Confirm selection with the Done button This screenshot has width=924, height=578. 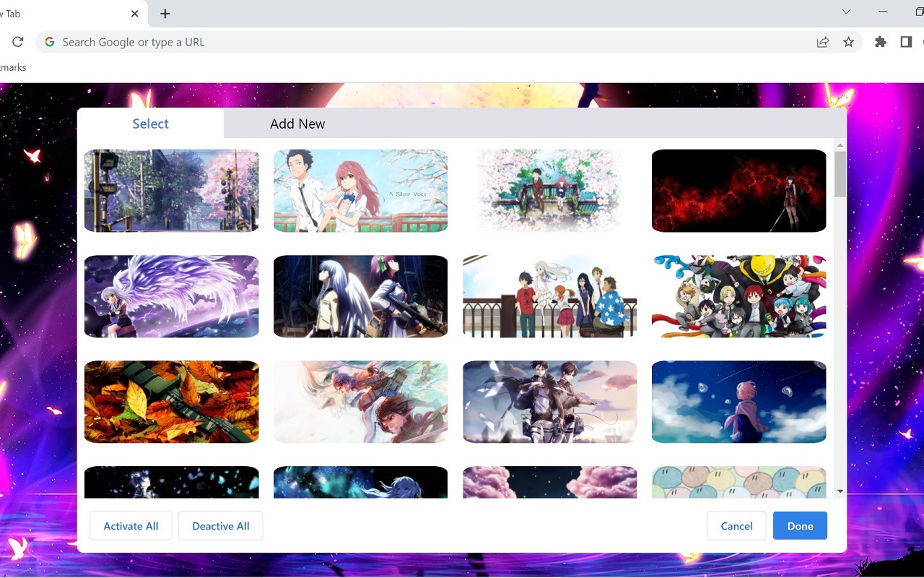coord(800,526)
